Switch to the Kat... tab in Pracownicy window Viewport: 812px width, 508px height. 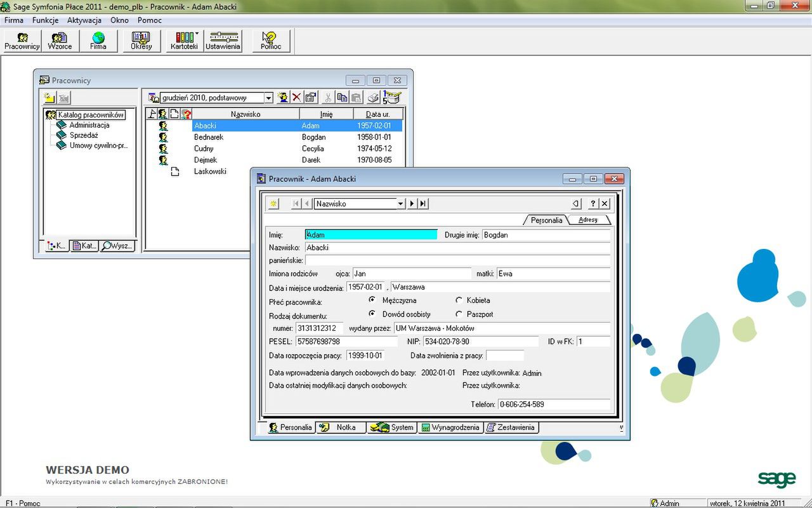pos(84,246)
